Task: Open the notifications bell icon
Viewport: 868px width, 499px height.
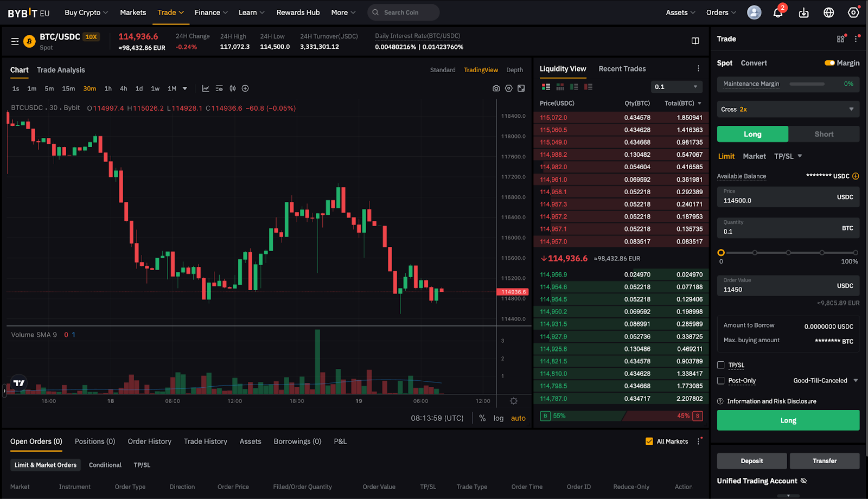Action: point(777,13)
